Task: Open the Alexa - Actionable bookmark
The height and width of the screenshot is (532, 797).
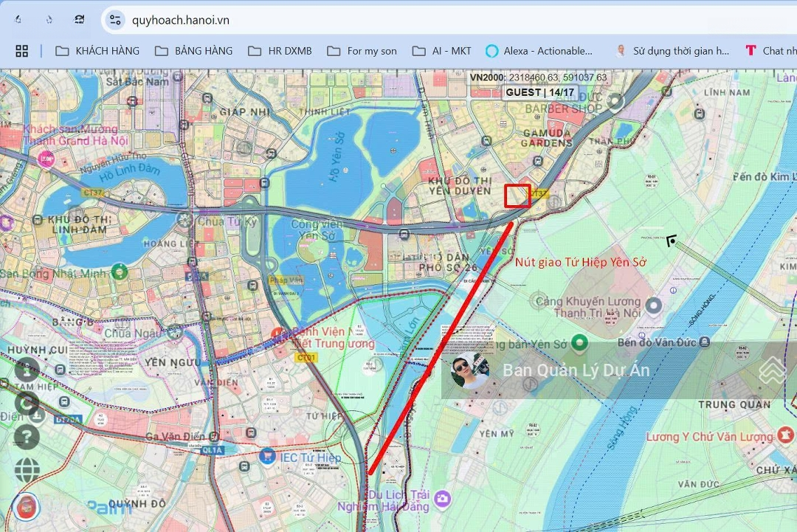Action: tap(539, 51)
